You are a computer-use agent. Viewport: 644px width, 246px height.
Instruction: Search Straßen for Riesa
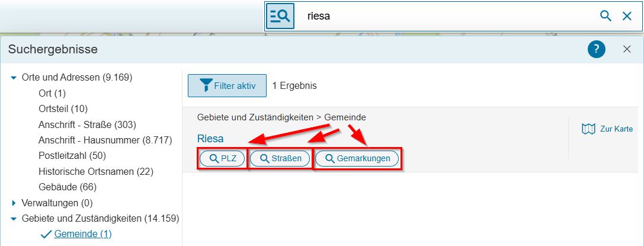(280, 158)
